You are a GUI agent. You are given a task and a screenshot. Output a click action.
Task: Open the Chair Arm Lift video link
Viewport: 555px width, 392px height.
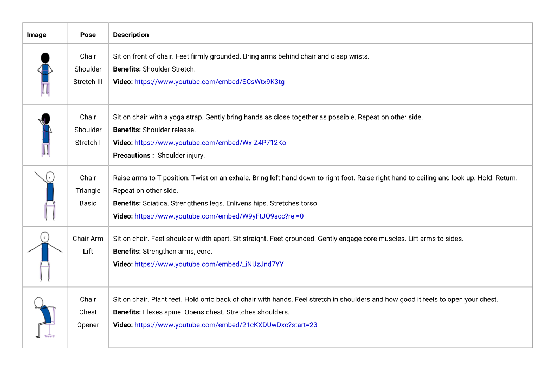pyautogui.click(x=209, y=264)
